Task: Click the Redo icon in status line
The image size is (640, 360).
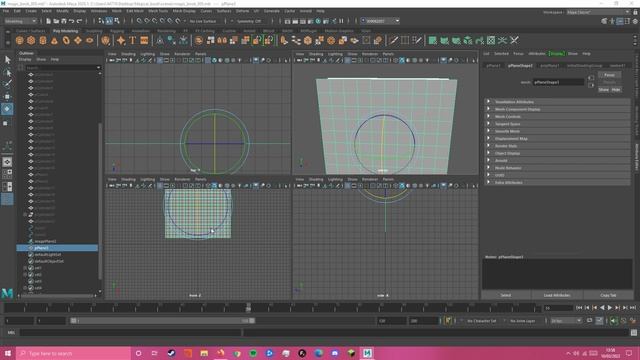Action: click(x=79, y=21)
